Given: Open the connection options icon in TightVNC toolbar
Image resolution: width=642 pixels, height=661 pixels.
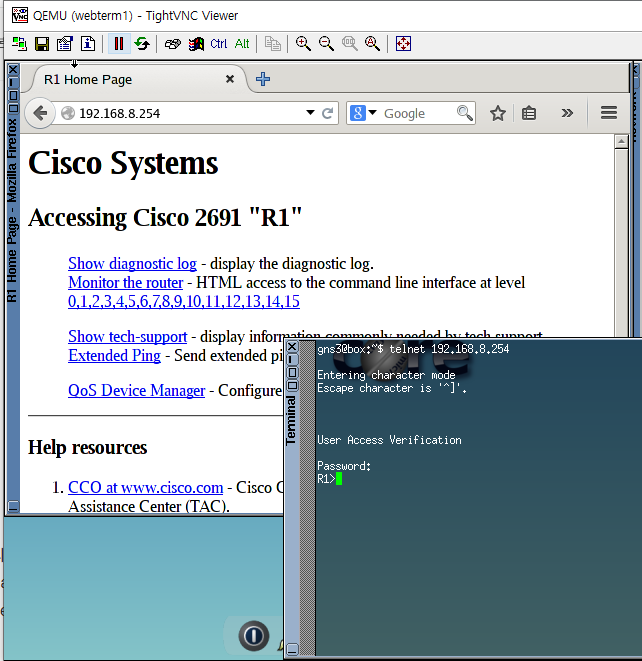Looking at the screenshot, I should click(x=65, y=43).
